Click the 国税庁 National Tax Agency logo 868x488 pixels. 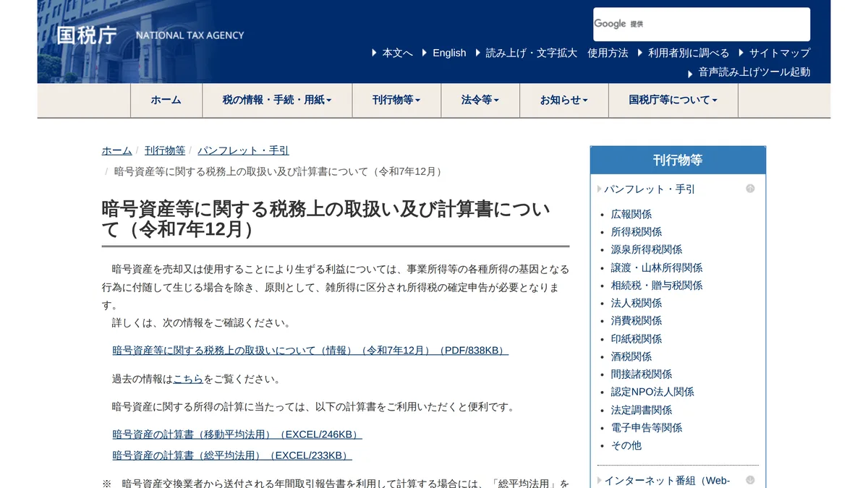coord(150,35)
